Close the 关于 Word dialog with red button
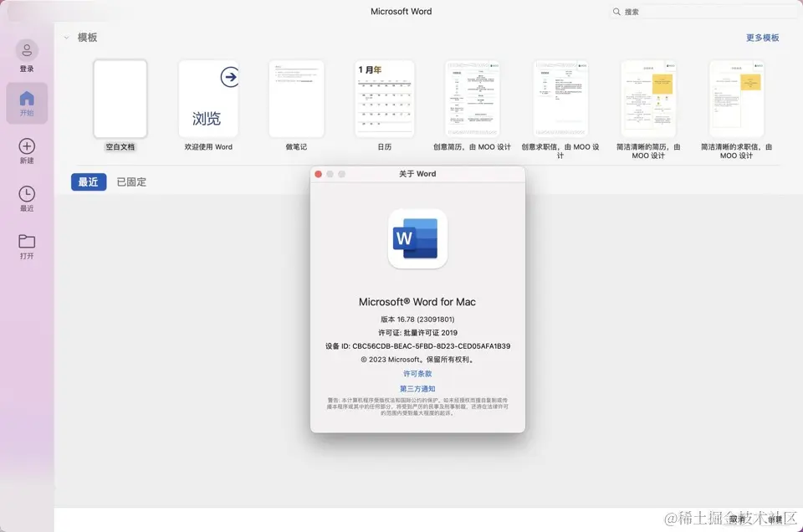This screenshot has width=803, height=532. [318, 174]
